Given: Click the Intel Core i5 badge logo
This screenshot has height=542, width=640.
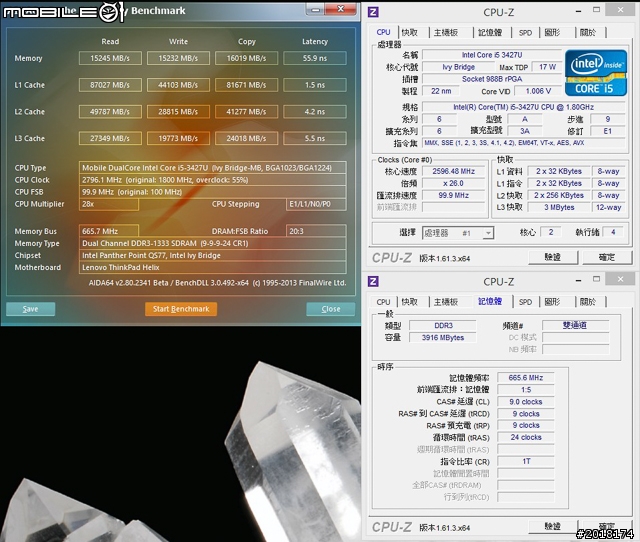Looking at the screenshot, I should (x=596, y=73).
